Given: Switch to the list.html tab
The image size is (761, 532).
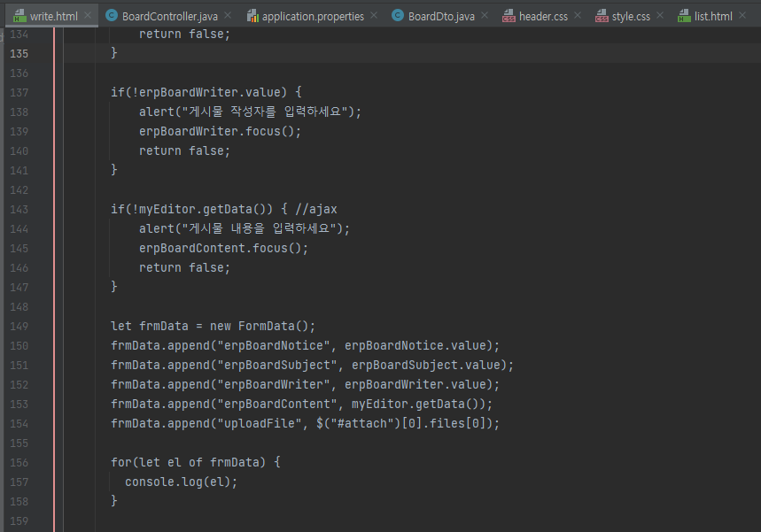Looking at the screenshot, I should coord(713,16).
